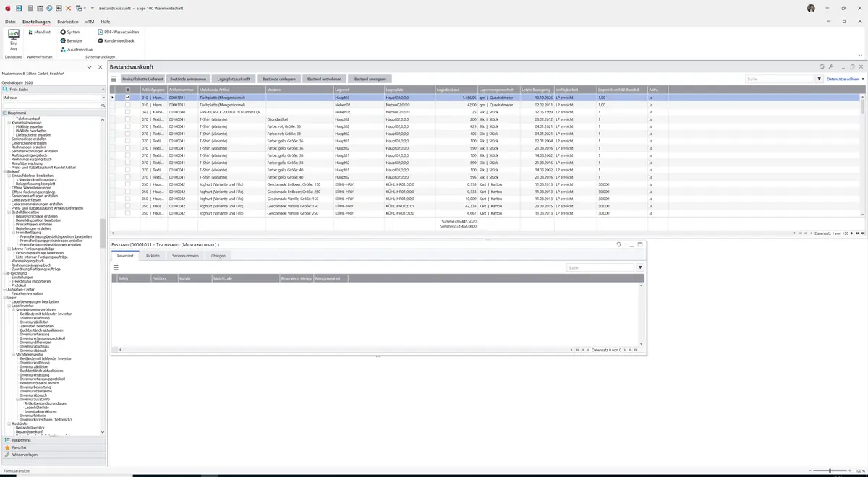Click the calculator icon in the quick access toolbar
This screenshot has height=477, width=868.
31,8
